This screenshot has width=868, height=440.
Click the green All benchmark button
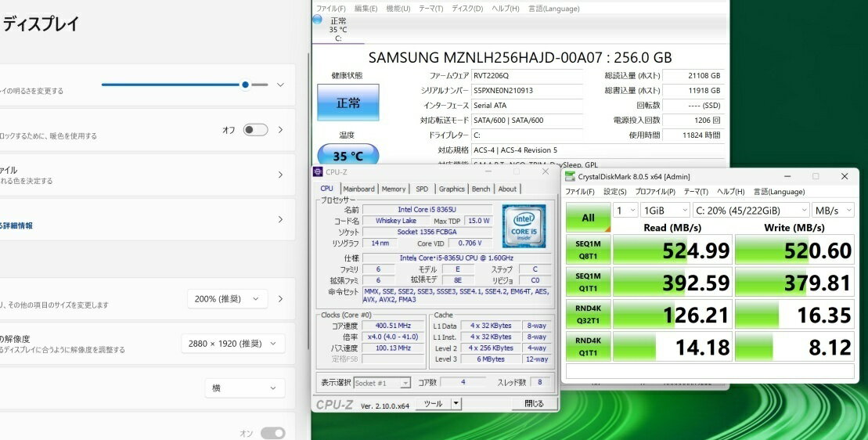coord(587,218)
